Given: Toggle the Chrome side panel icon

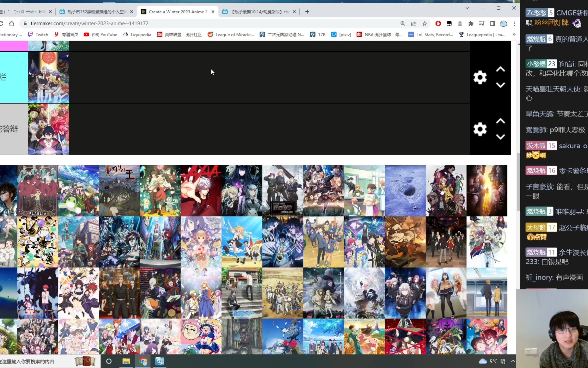Looking at the screenshot, I should click(493, 24).
